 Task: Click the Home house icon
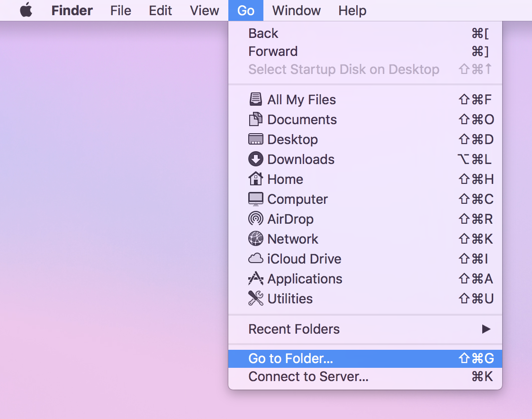(x=255, y=179)
